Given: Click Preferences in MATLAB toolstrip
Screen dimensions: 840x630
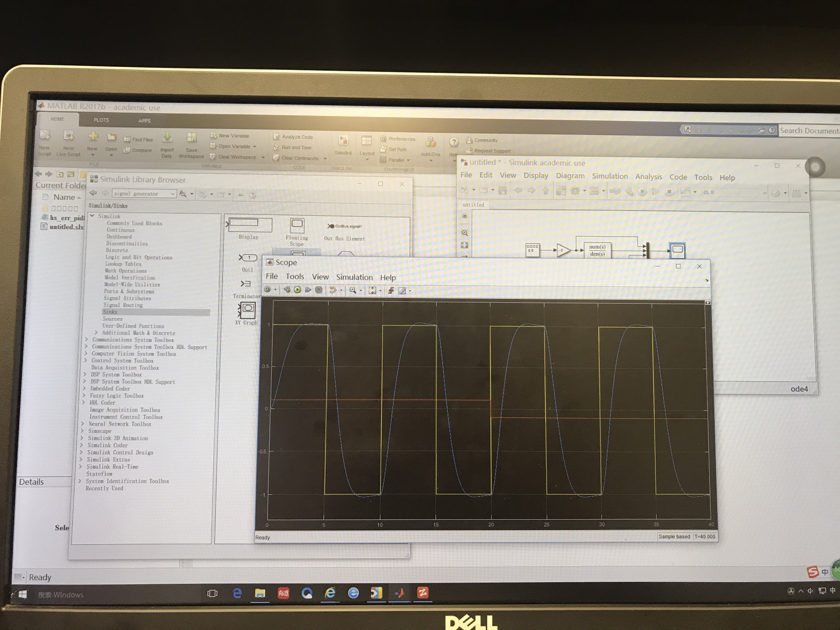Looking at the screenshot, I should point(398,139).
